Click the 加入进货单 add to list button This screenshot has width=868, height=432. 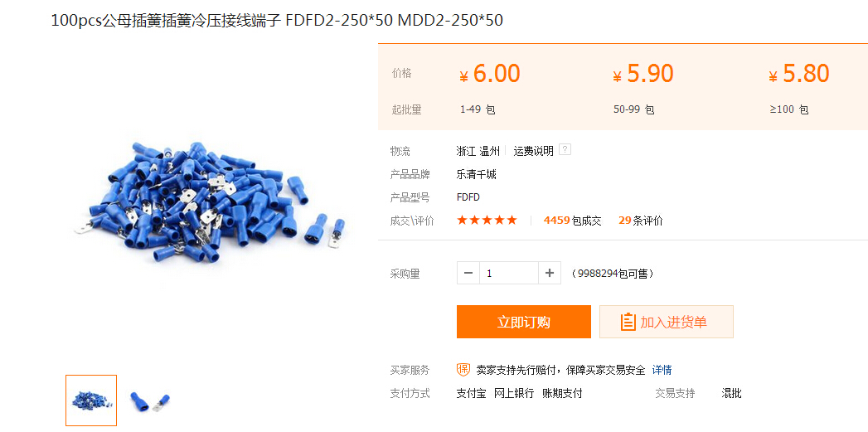(667, 322)
